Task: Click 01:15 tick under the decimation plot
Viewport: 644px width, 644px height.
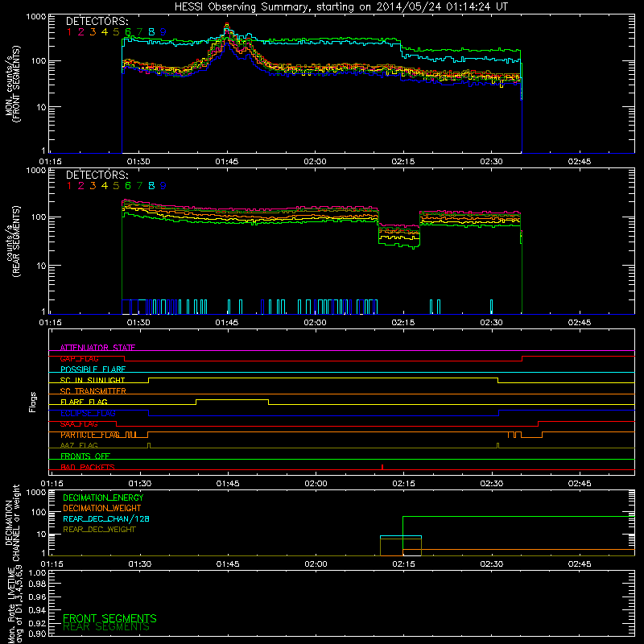Action: (52, 564)
